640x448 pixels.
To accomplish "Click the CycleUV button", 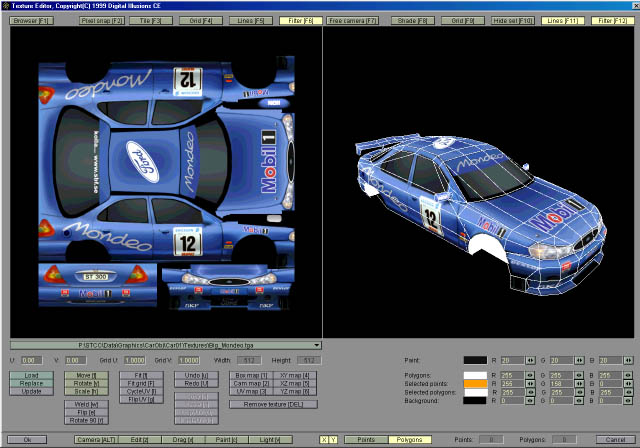I will (x=141, y=391).
